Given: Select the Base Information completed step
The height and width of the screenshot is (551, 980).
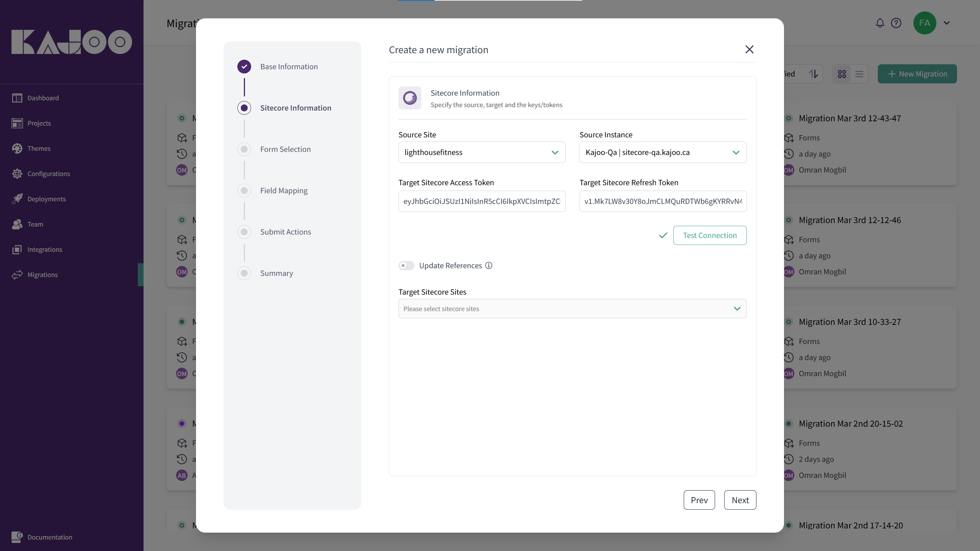Looking at the screenshot, I should (244, 67).
